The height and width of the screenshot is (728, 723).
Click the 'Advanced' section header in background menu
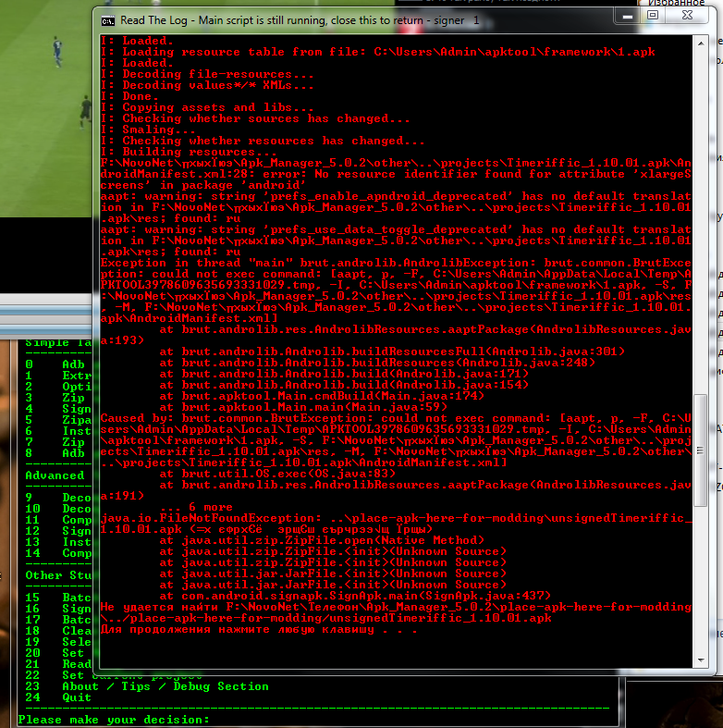[55, 475]
